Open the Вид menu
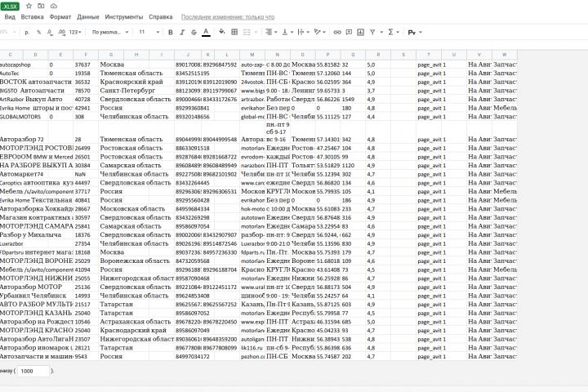The height and width of the screenshot is (392, 588). (x=10, y=17)
